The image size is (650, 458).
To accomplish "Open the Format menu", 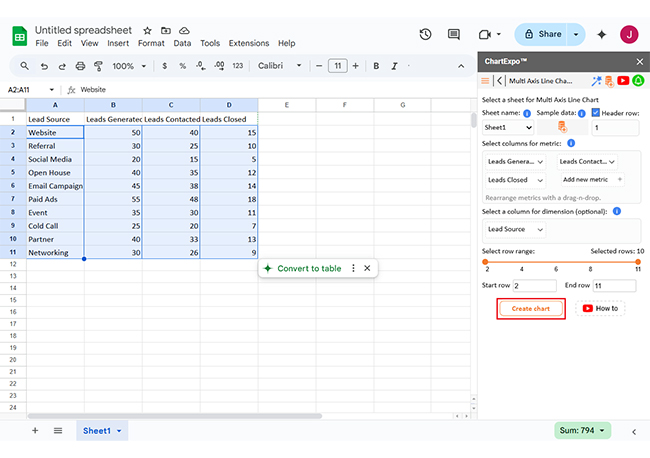I will [x=151, y=44].
